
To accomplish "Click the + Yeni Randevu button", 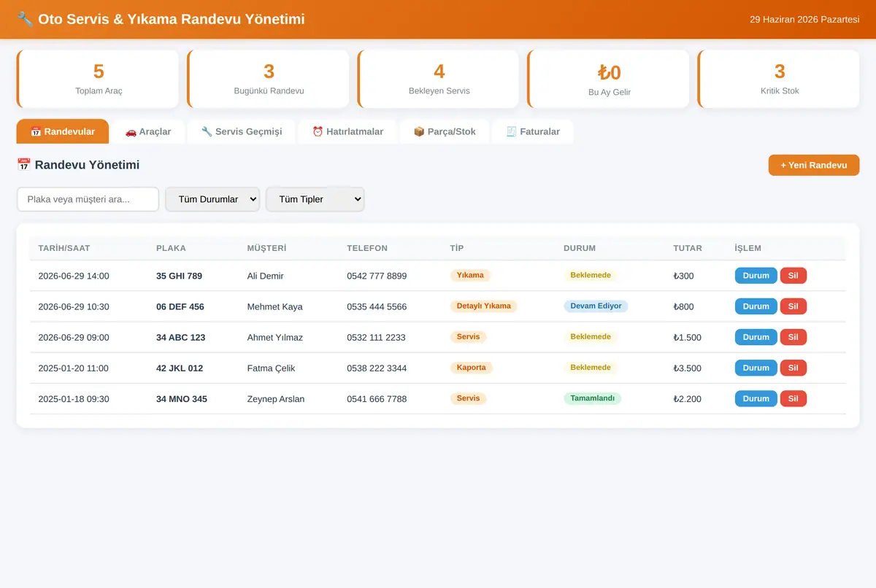I will click(x=814, y=165).
